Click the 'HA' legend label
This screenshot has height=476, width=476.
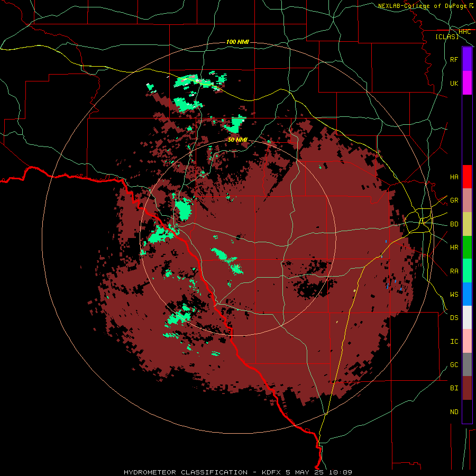pos(454,177)
